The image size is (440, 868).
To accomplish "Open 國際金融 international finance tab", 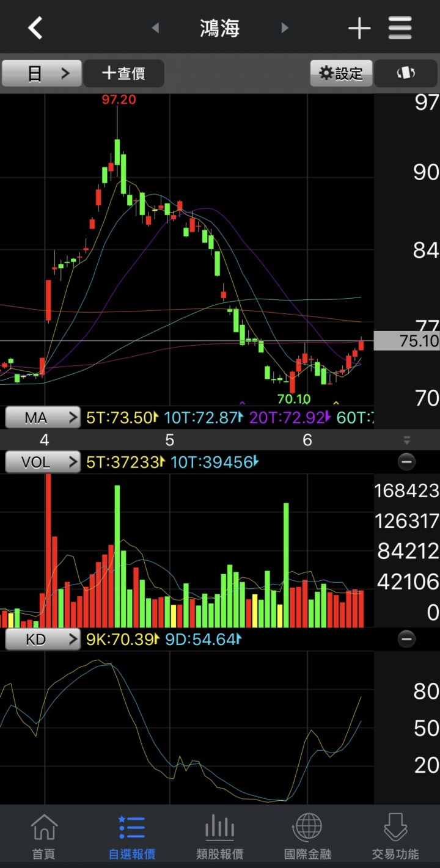I will [308, 837].
